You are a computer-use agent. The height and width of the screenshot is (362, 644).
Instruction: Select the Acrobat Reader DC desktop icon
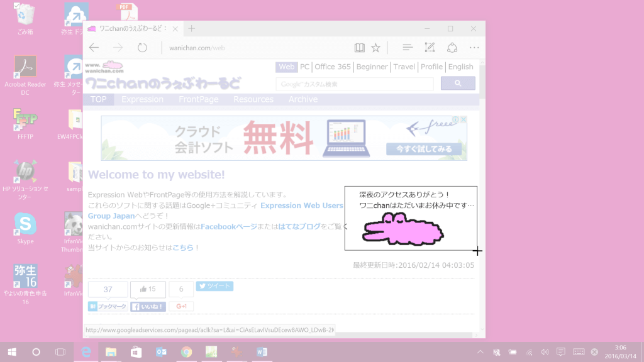tap(25, 75)
